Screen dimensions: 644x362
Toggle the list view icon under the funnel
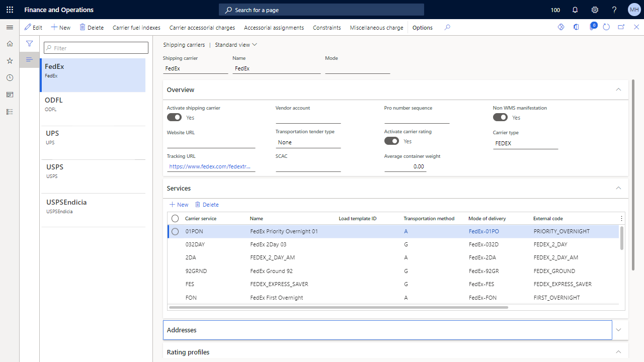pos(29,59)
